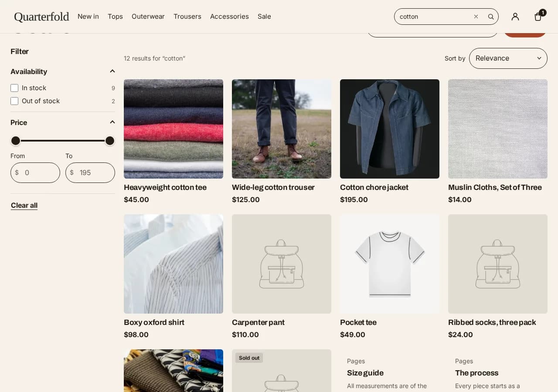Open the Outerwear menu
Viewport: 558px width, 392px height.
(148, 17)
